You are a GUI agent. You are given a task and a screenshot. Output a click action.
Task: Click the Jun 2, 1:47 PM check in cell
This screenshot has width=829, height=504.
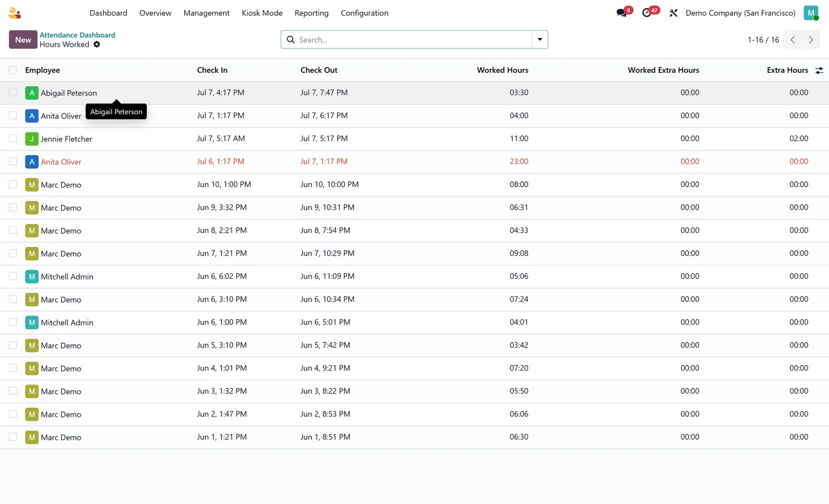(x=222, y=414)
